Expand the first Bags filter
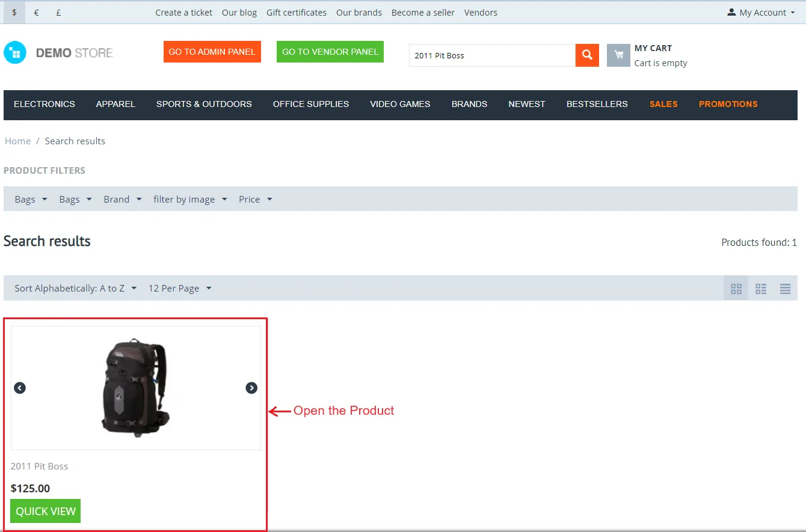This screenshot has height=532, width=806. [x=31, y=199]
